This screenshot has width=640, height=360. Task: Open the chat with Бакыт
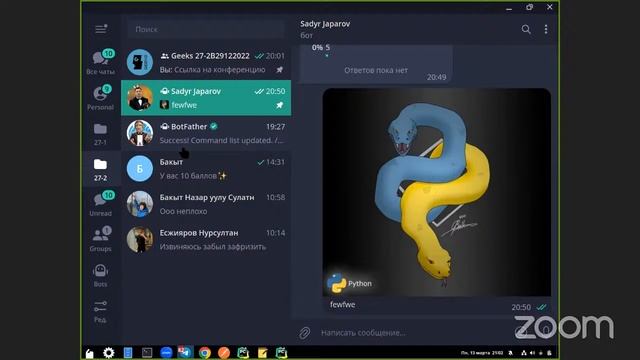206,169
